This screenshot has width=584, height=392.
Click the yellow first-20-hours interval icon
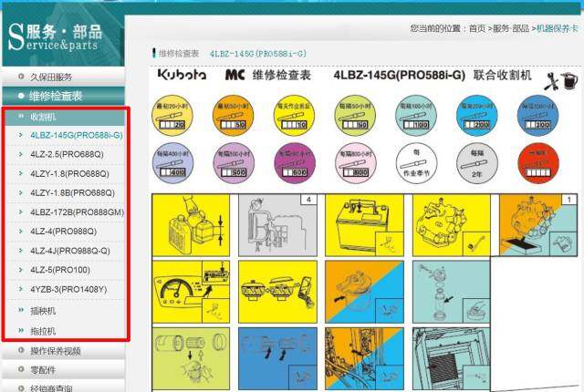coord(172,115)
